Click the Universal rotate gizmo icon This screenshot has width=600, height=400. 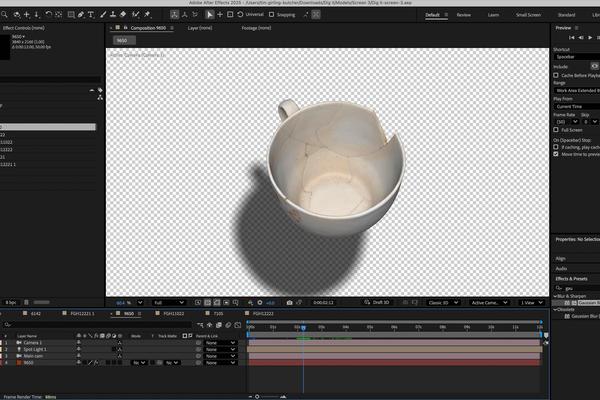pos(240,15)
